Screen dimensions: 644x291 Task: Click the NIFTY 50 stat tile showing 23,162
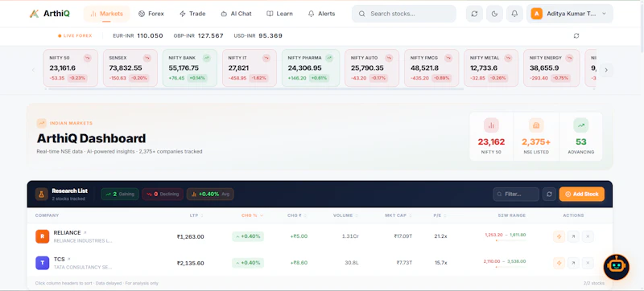(x=491, y=137)
